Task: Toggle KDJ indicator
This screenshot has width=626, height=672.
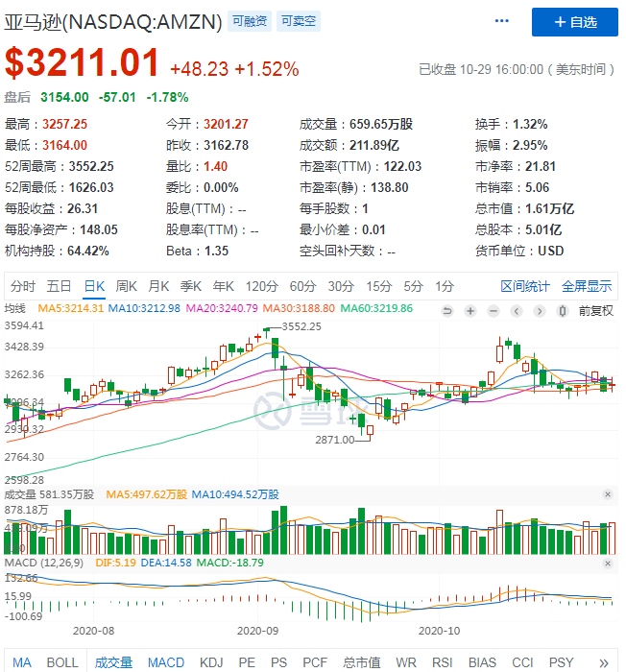Action: click(211, 662)
